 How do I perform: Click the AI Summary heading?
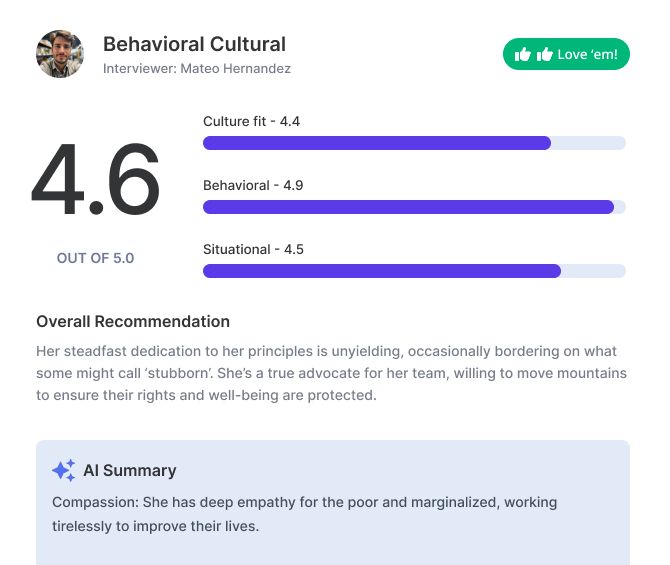[129, 470]
